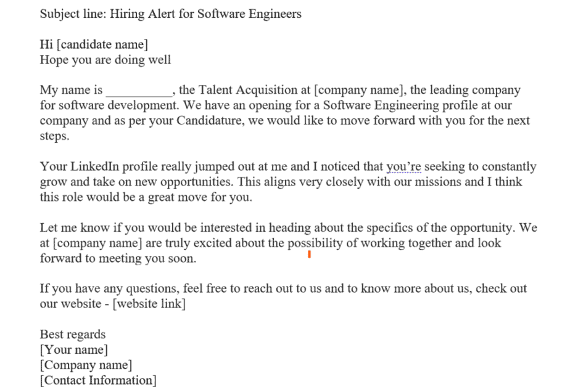Image resolution: width=570 pixels, height=392 pixels.
Task: Click the blank name underline after 'My name is'
Action: (139, 91)
